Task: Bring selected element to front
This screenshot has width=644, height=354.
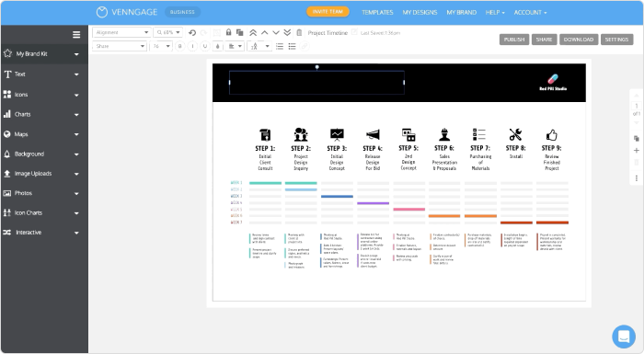Action: tap(253, 32)
